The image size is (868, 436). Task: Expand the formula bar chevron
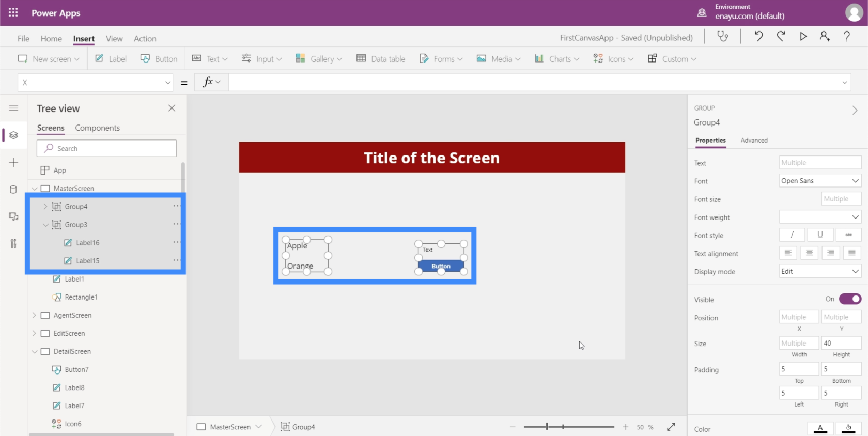(845, 83)
